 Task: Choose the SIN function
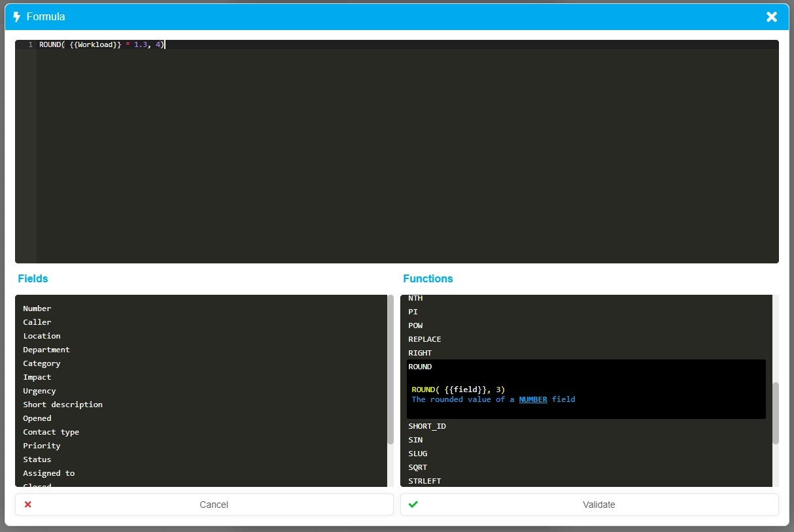pos(415,440)
